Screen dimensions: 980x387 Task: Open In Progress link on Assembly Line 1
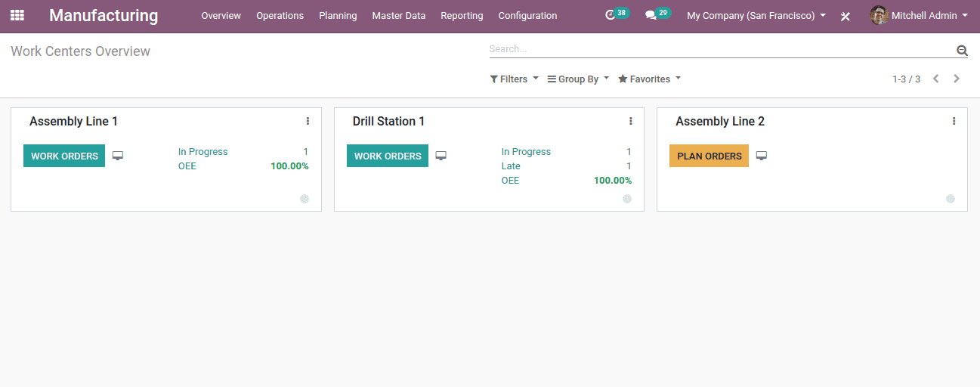pos(202,152)
